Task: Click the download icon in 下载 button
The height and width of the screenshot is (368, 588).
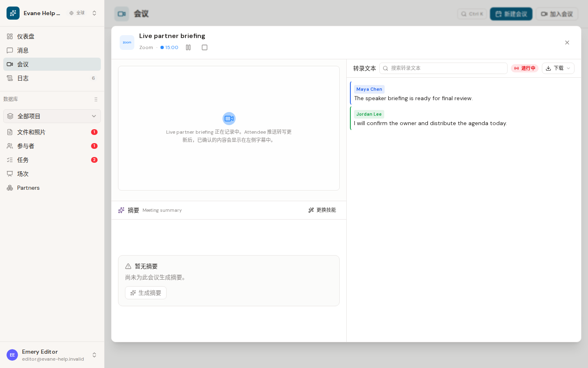Action: pyautogui.click(x=548, y=68)
